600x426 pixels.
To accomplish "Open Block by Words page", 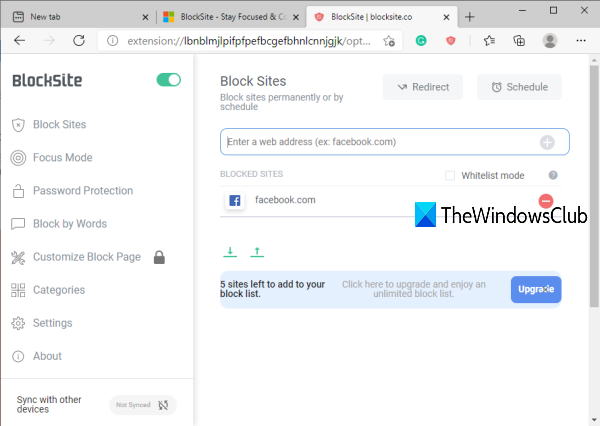I will click(x=69, y=224).
